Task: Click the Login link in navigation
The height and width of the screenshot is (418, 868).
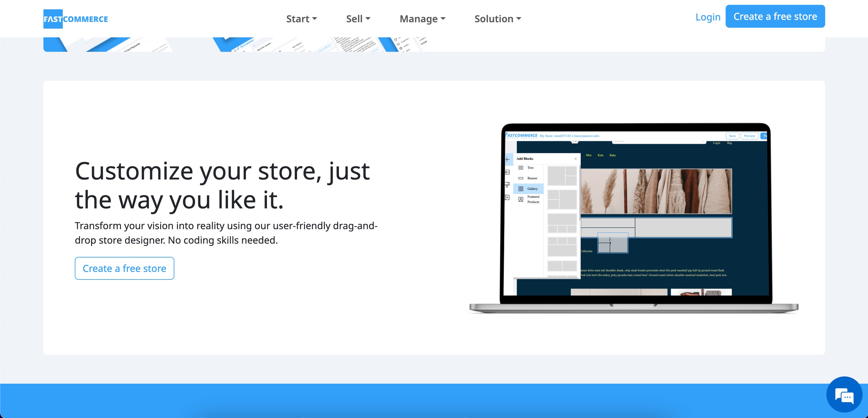Action: pos(708,16)
